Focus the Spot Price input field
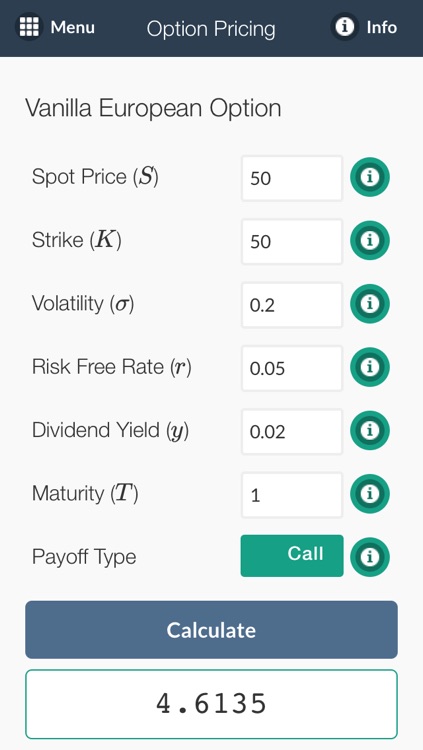Viewport: 423px width, 750px height. click(292, 178)
